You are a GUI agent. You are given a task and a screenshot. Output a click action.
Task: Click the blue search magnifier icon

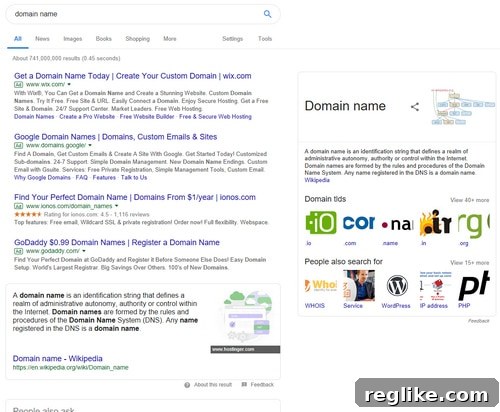coord(267,14)
